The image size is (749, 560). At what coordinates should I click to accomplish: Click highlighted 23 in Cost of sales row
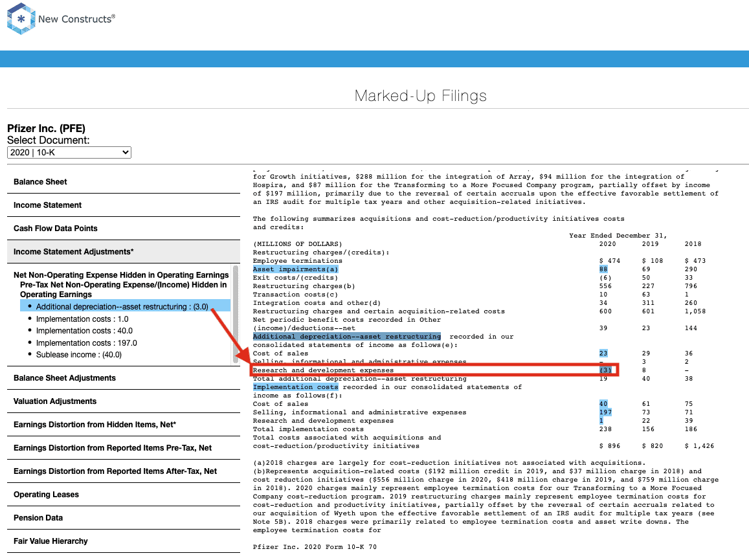(603, 353)
